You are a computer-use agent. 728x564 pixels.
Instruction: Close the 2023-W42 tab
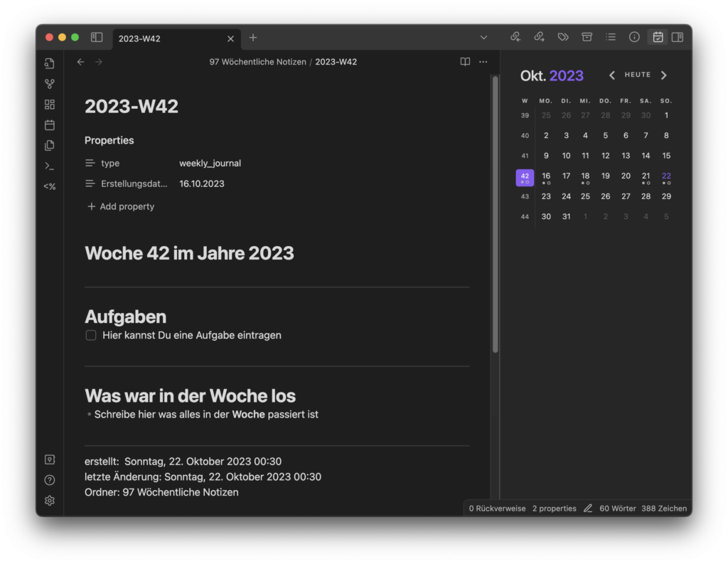(231, 38)
